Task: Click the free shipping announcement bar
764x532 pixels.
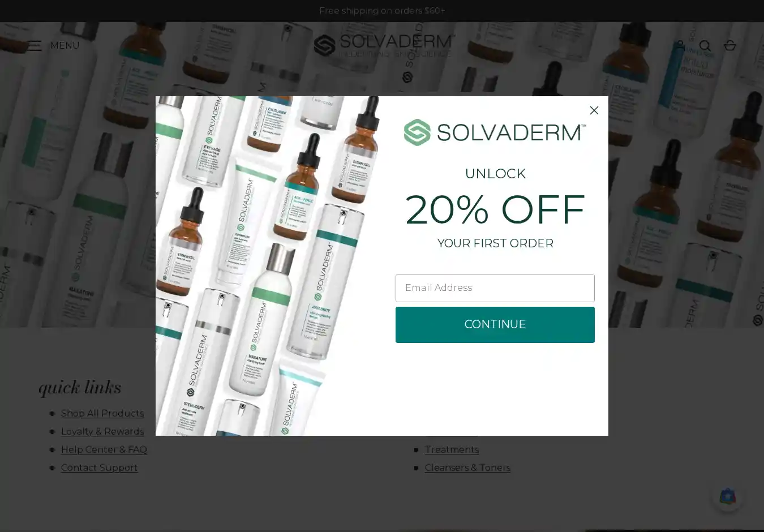Action: [382, 11]
